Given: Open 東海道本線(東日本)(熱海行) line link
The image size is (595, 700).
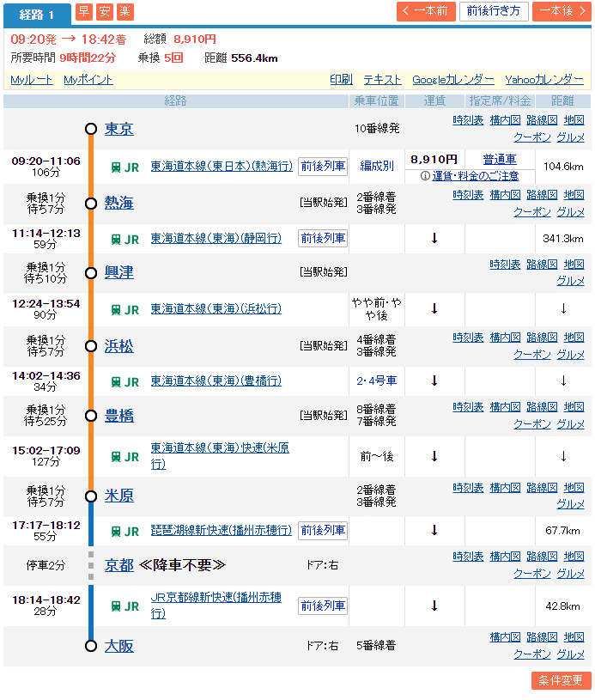Looking at the screenshot, I should [222, 166].
